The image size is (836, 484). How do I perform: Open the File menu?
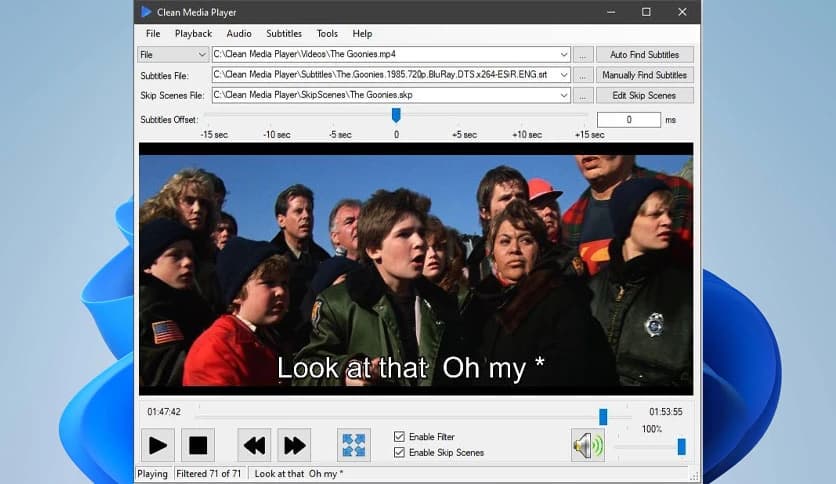[153, 34]
